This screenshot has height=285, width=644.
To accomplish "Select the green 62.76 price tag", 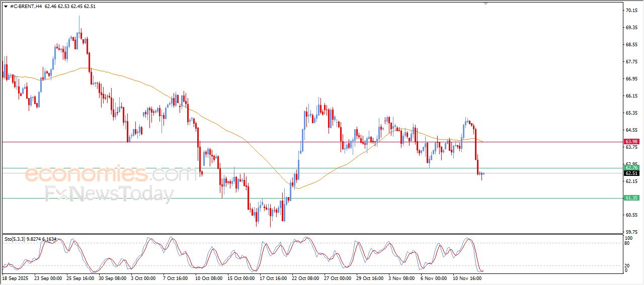I will click(x=631, y=167).
